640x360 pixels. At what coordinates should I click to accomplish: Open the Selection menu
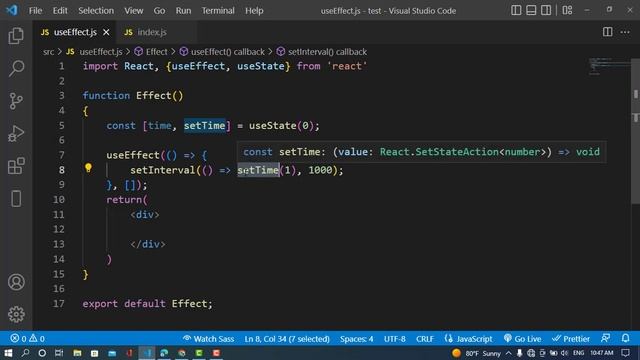(x=96, y=11)
